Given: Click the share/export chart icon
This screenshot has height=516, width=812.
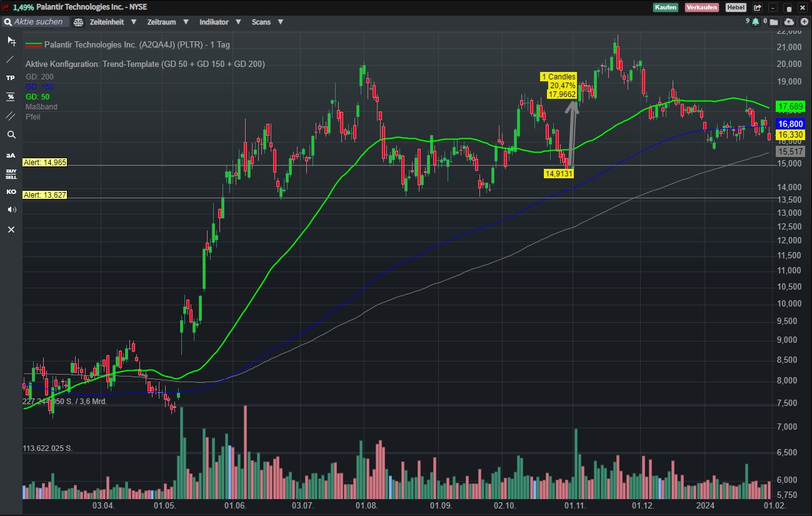Looking at the screenshot, I should (758, 8).
